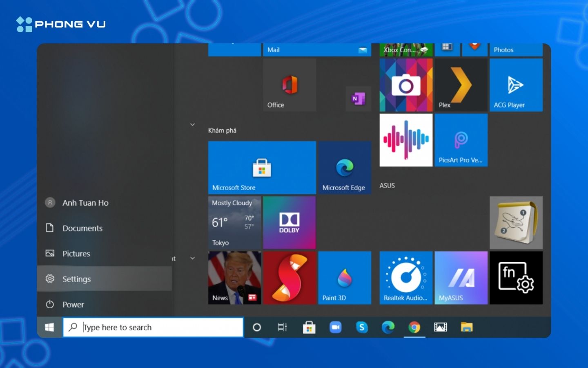Open the OneNote icon

[x=358, y=99]
